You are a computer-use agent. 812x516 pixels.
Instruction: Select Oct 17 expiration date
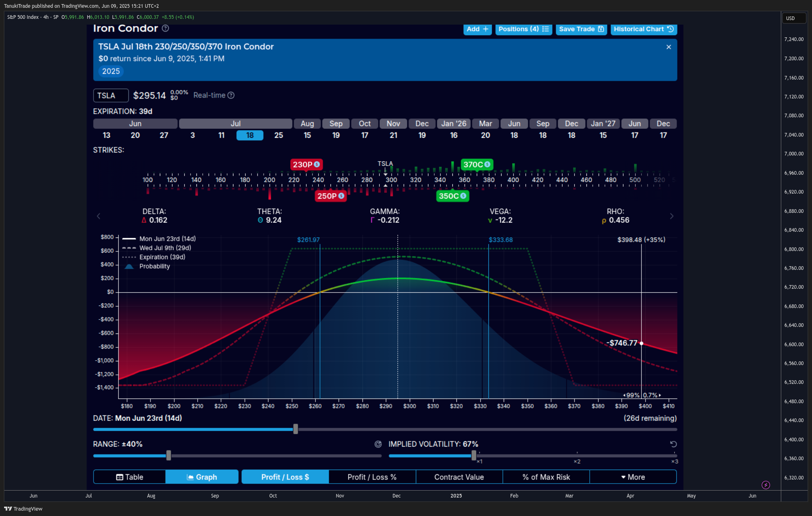[x=365, y=135]
